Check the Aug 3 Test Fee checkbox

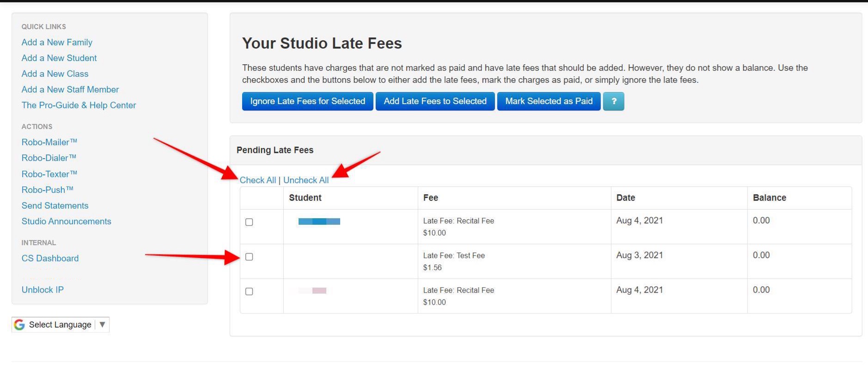(249, 257)
